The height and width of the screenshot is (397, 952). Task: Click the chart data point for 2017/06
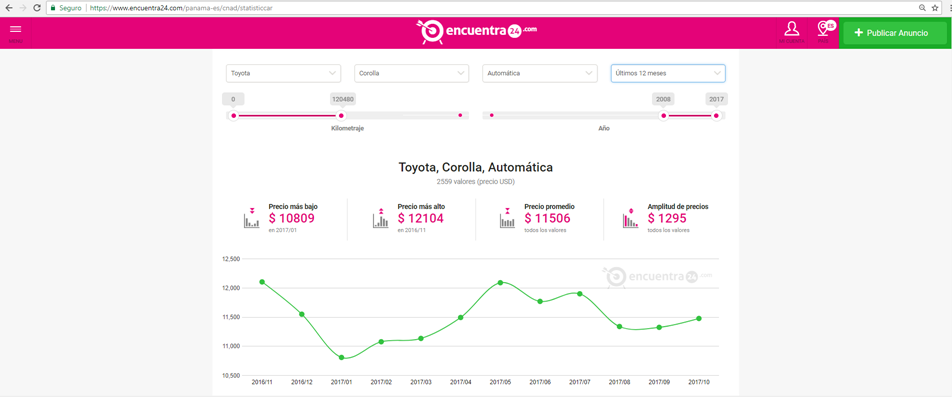540,301
